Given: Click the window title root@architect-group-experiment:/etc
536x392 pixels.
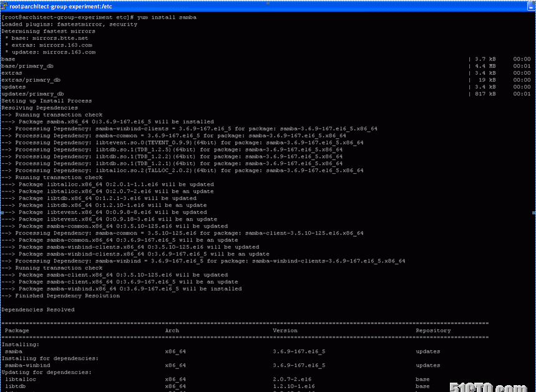Looking at the screenshot, I should 61,6.
